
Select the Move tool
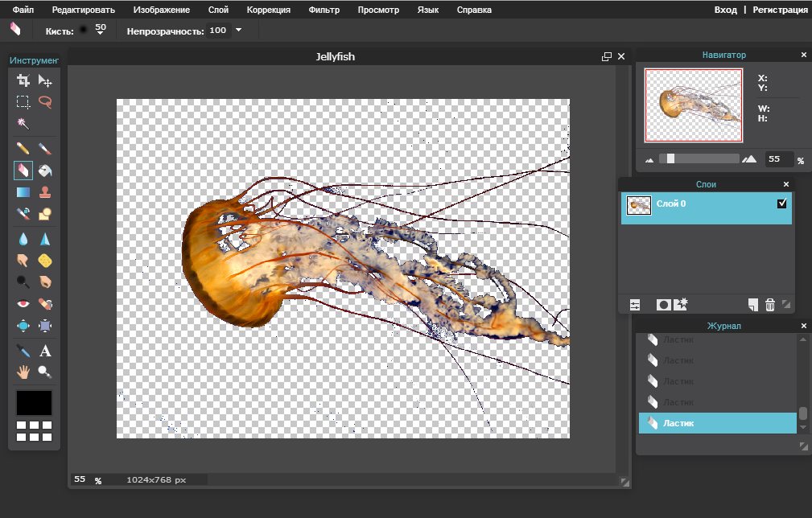[45, 80]
